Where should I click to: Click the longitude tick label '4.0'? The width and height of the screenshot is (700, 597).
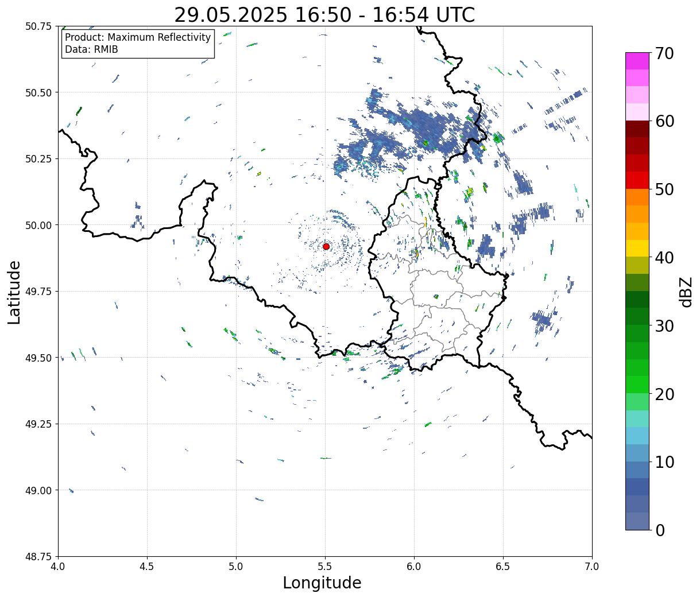(58, 567)
